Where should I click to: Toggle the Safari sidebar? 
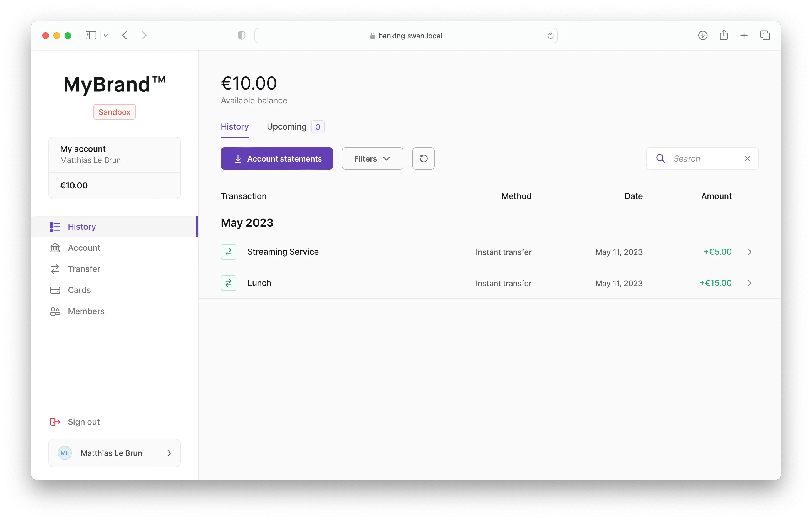tap(91, 35)
